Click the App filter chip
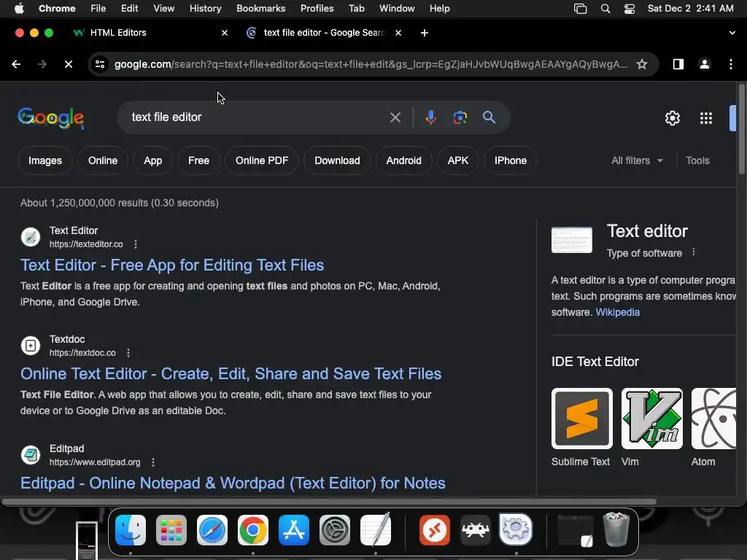The height and width of the screenshot is (560, 747). (153, 160)
